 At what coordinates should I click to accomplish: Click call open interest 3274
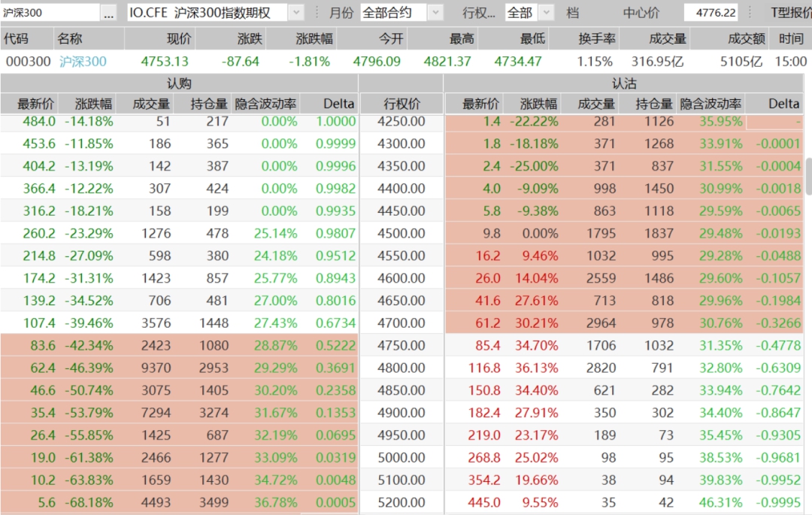click(x=214, y=413)
